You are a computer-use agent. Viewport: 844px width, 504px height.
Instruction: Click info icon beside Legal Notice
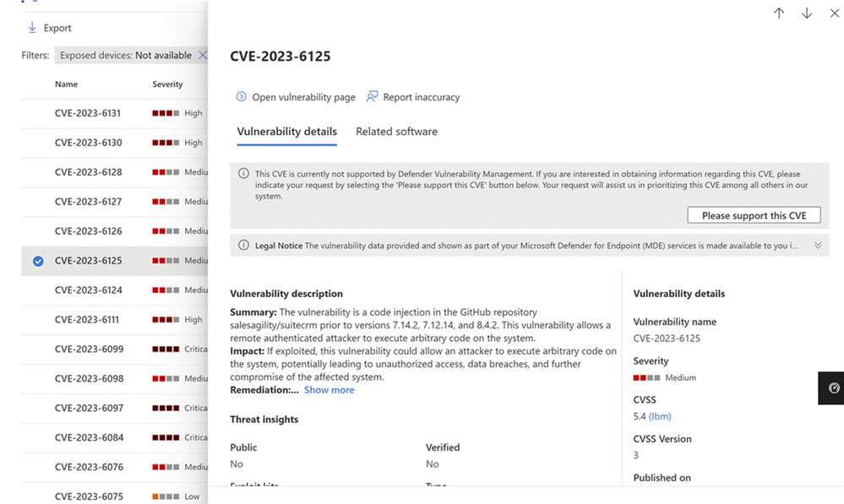point(244,246)
